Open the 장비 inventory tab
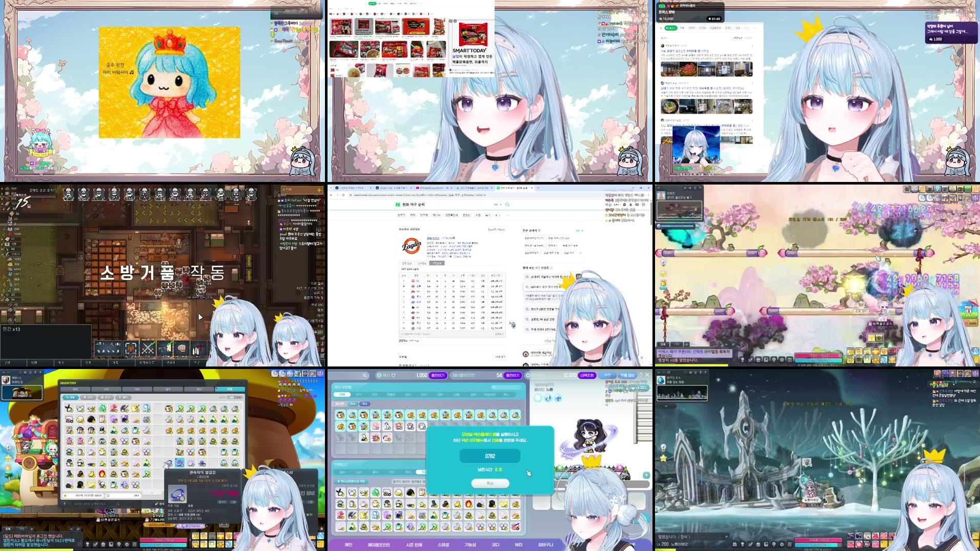The height and width of the screenshot is (551, 980). coord(75,389)
